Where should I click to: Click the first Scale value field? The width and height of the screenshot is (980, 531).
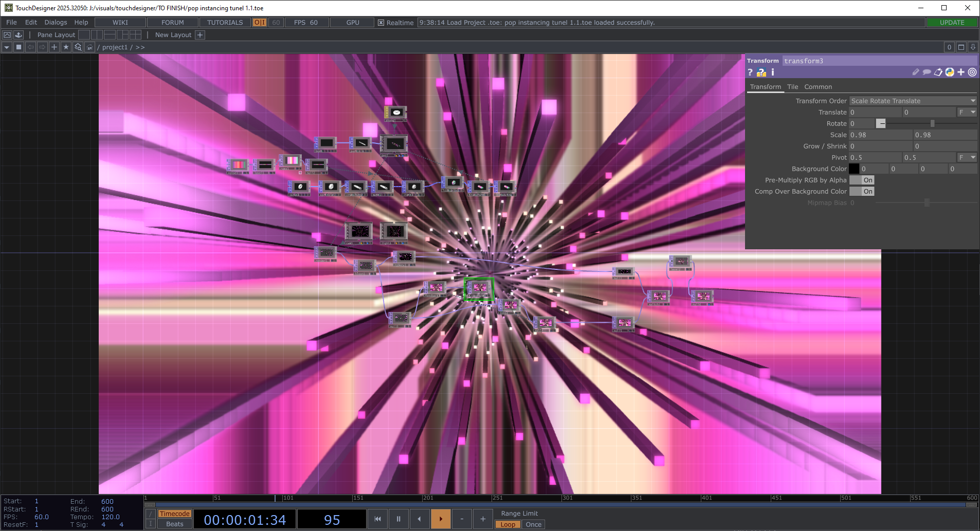click(x=881, y=135)
